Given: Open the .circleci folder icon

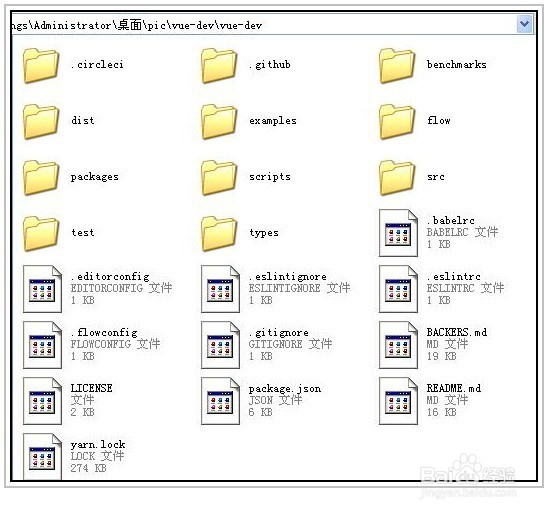Looking at the screenshot, I should pyautogui.click(x=41, y=66).
